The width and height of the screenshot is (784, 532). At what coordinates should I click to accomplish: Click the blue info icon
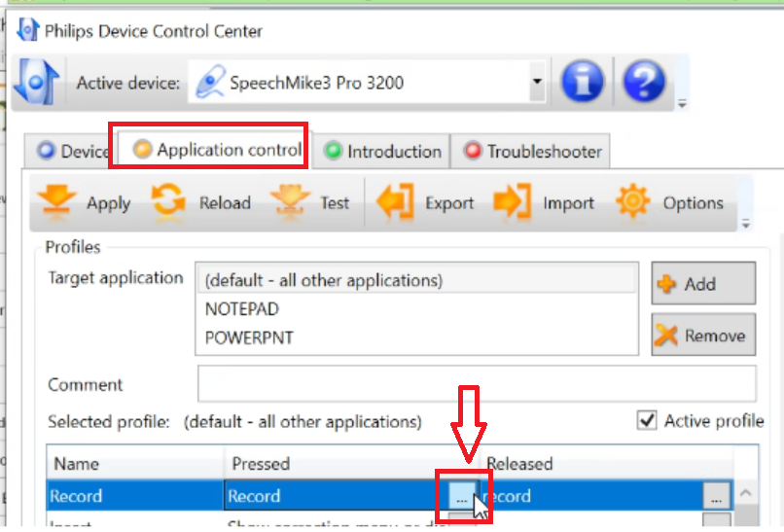click(x=583, y=83)
